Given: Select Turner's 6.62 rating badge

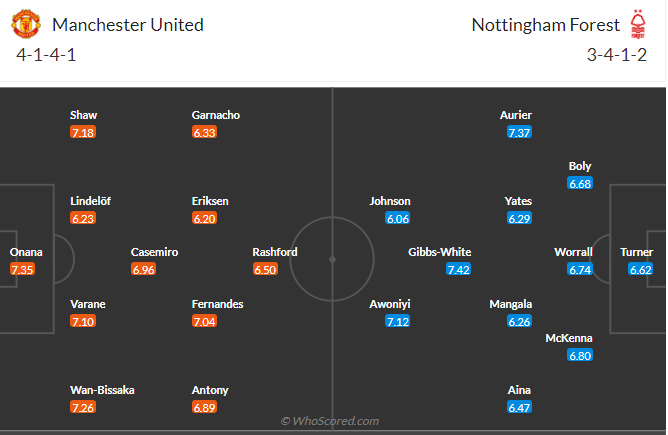Looking at the screenshot, I should coord(641,269).
